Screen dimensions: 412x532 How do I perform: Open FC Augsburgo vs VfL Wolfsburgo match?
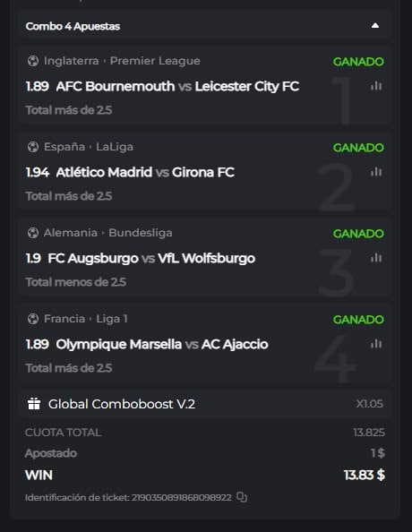[151, 258]
